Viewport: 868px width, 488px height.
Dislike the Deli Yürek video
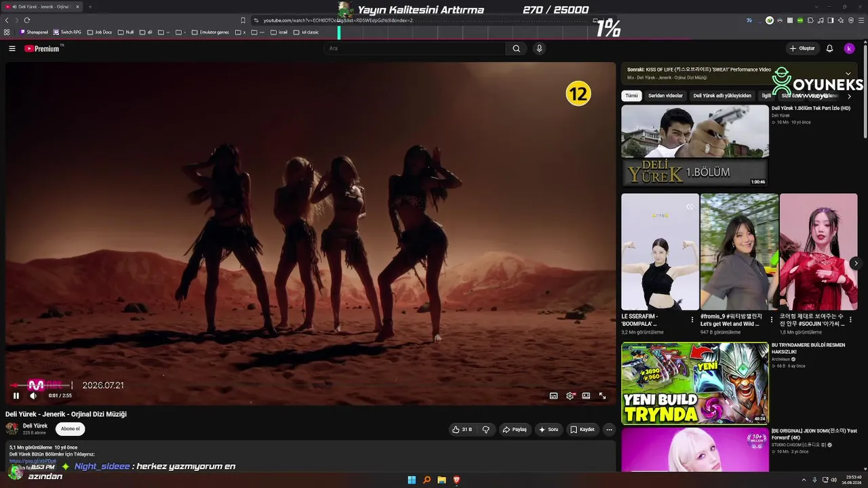pos(486,430)
